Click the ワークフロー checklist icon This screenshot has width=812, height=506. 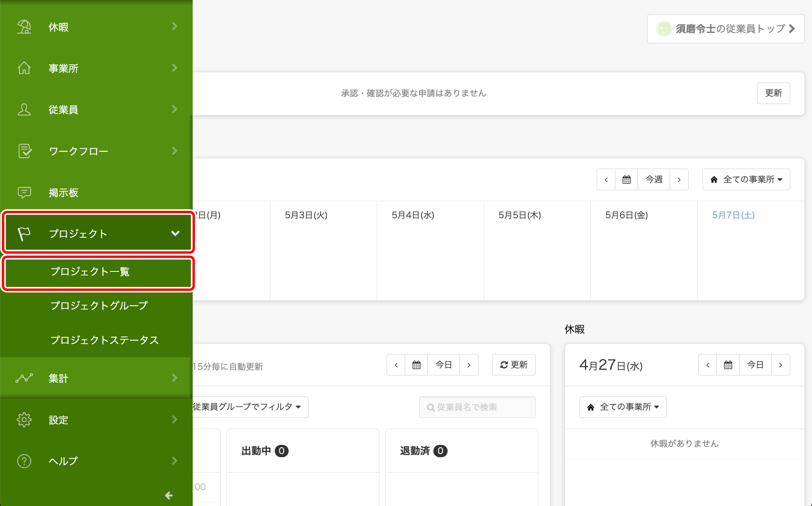25,151
